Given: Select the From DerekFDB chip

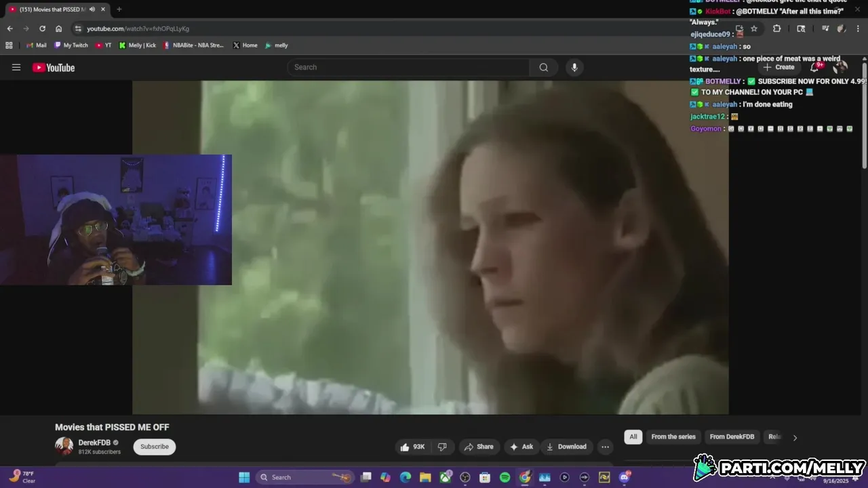Looking at the screenshot, I should [732, 436].
